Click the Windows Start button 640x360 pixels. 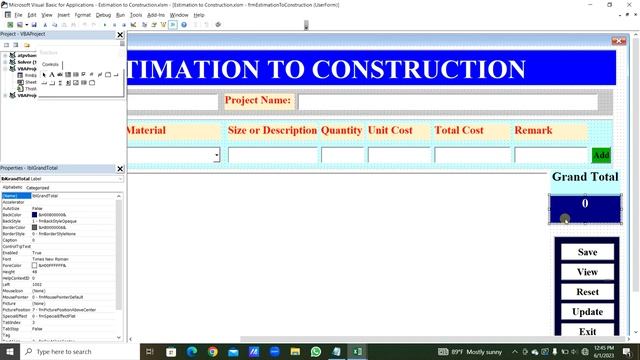pyautogui.click(x=10, y=351)
